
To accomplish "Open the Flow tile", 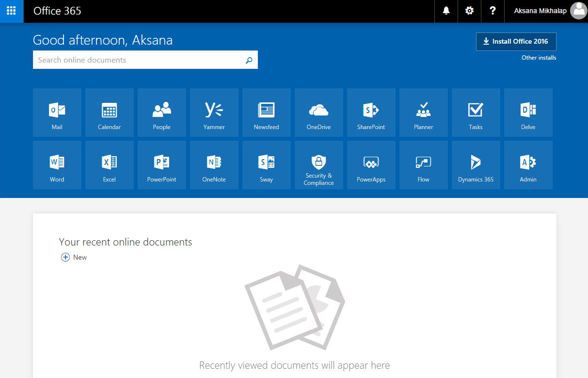I will [424, 165].
